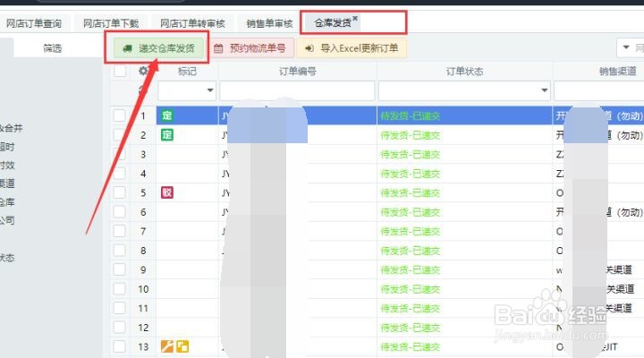This screenshot has height=358, width=644.
Task: Click 待发货-已递交 status in row 10
Action: point(410,289)
